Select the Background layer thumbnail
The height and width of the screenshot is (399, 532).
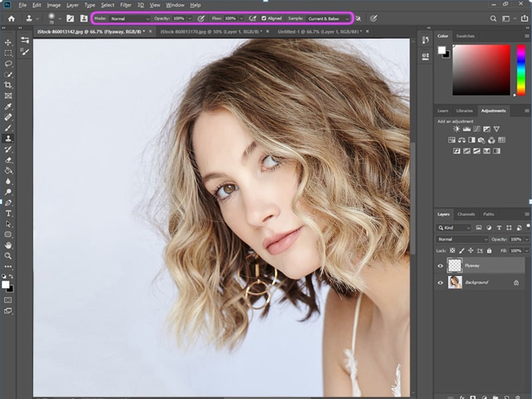[x=455, y=282]
